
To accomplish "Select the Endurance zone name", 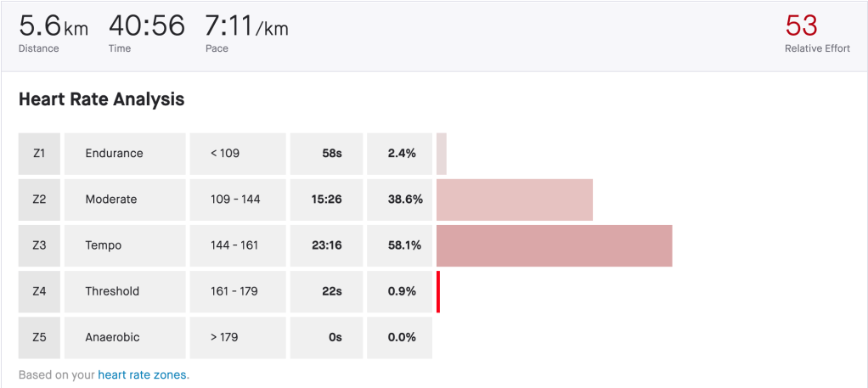I will coord(115,154).
